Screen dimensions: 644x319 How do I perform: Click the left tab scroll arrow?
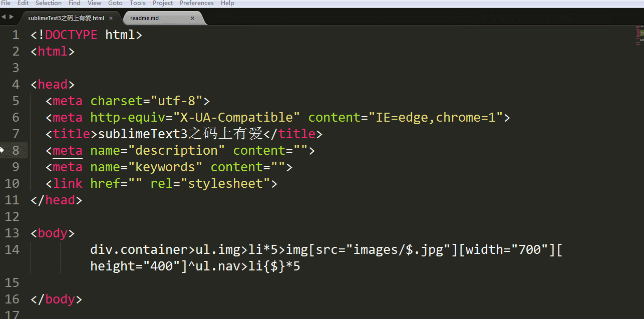(x=4, y=17)
